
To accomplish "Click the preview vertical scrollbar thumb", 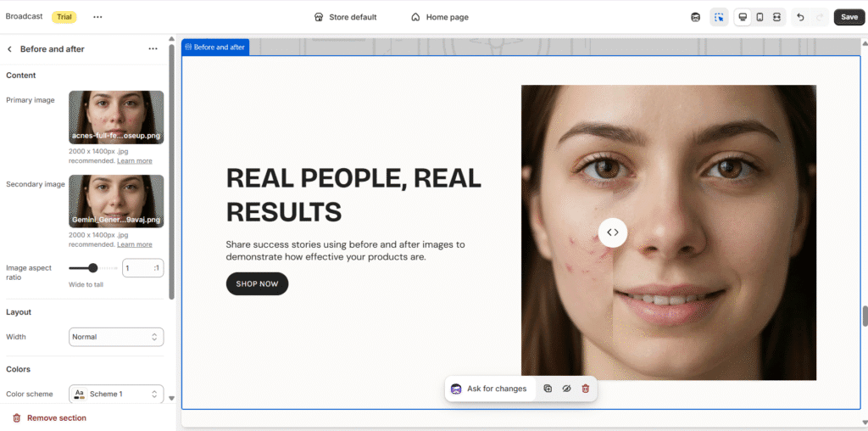I will point(865,316).
